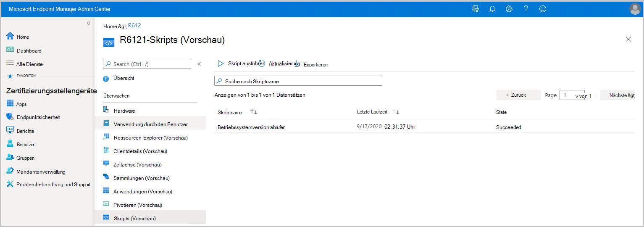Open Benutzer in the sidebar
Screen dimensions: 644x227
pos(26,145)
